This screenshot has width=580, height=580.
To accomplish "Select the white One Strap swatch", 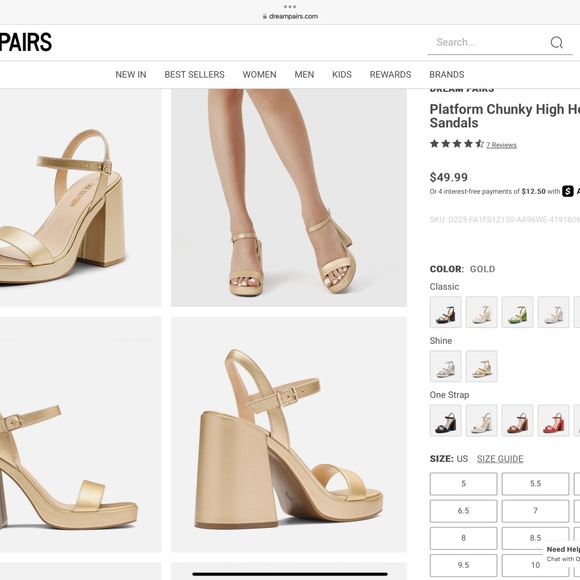I will tap(481, 421).
